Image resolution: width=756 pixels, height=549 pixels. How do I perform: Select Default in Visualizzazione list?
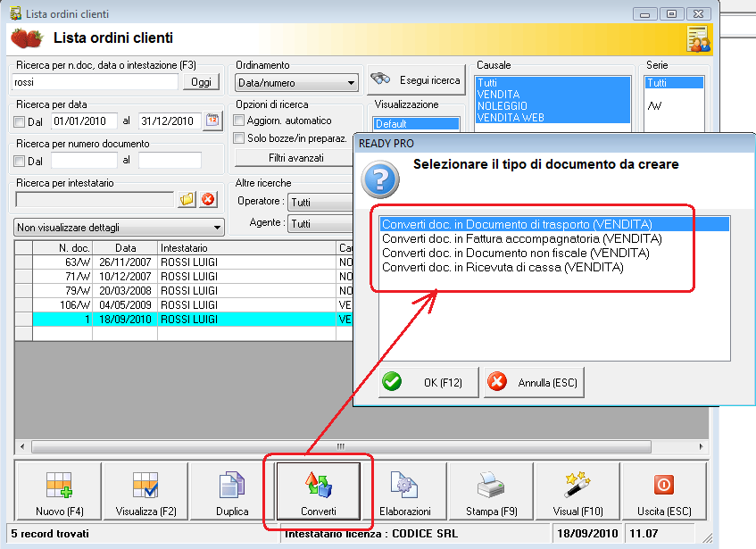click(x=416, y=124)
